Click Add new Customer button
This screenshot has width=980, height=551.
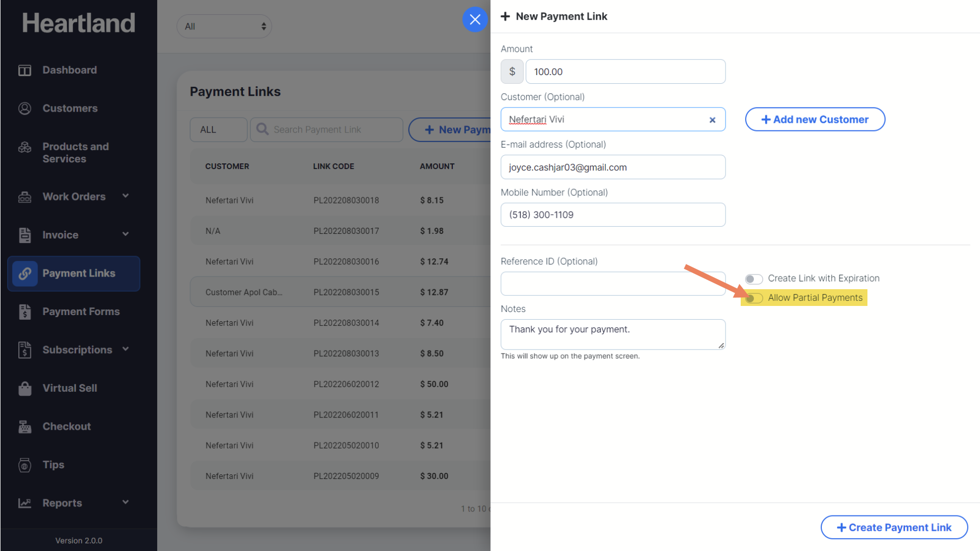(815, 119)
